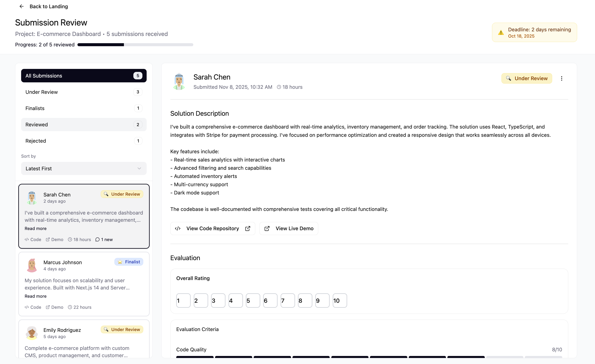Select rating 10 for Overall Rating
Screen dimensions: 595x364
click(340, 300)
